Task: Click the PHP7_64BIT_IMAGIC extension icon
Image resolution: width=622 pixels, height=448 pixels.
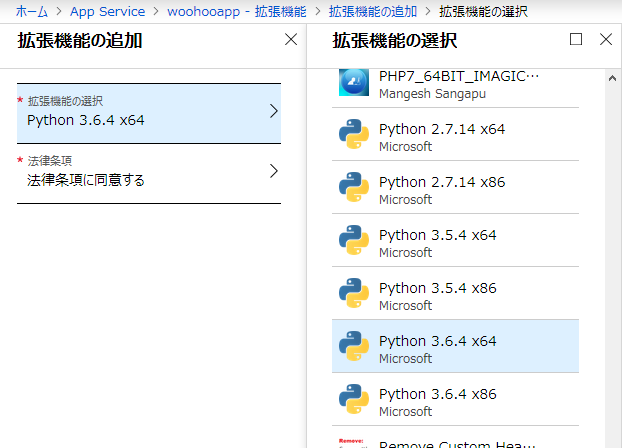Action: click(354, 82)
